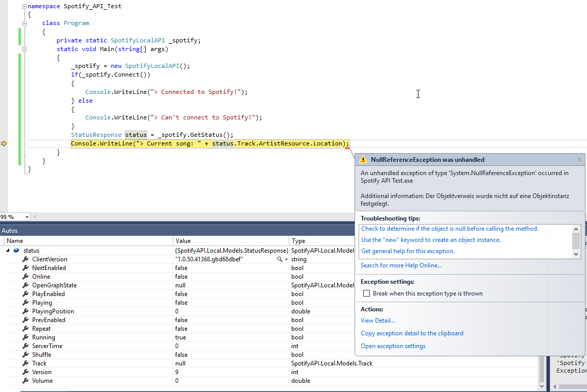Select the ClientVersion value cell
The image size is (587, 392).
pos(231,259)
